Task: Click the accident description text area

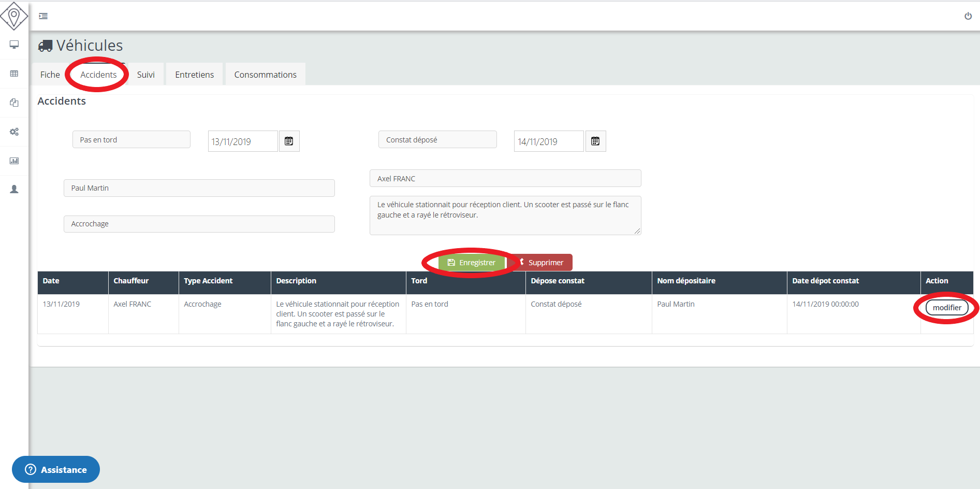Action: coord(505,215)
